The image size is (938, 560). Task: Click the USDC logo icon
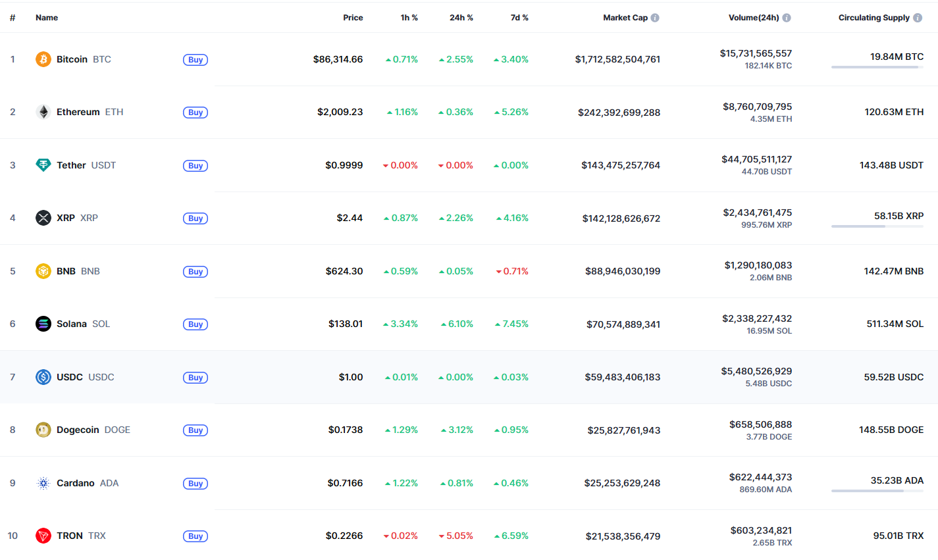pyautogui.click(x=43, y=377)
